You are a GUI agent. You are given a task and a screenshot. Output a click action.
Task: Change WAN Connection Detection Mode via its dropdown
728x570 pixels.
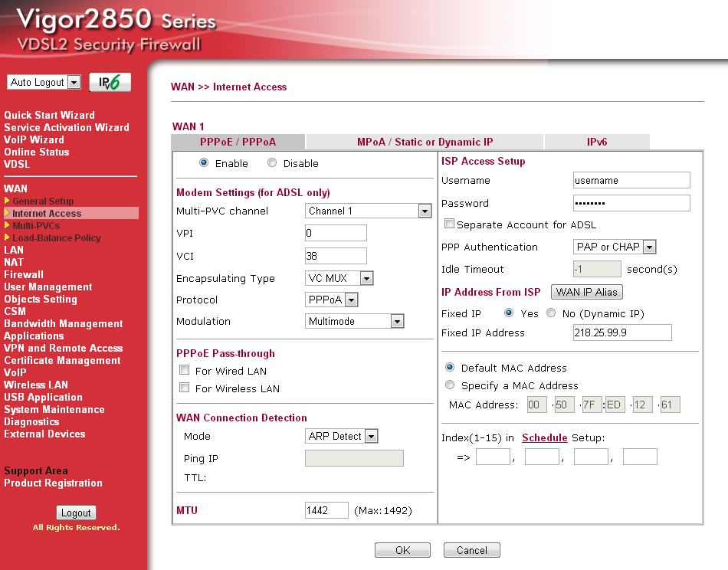369,436
